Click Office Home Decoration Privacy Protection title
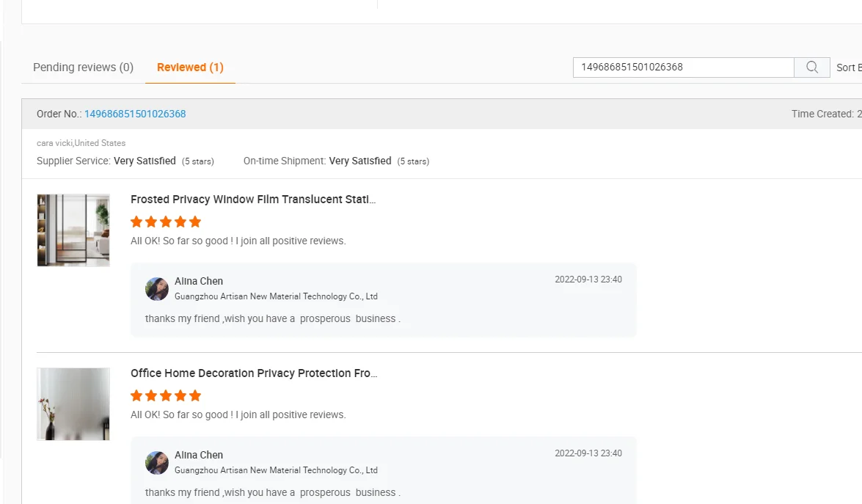 tap(254, 373)
